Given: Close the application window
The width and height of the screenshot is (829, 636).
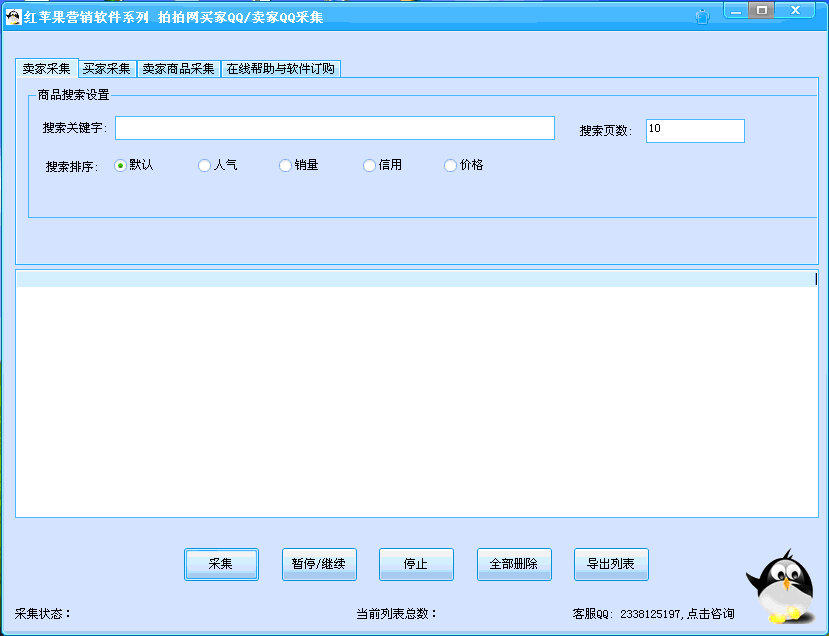Looking at the screenshot, I should 795,10.
